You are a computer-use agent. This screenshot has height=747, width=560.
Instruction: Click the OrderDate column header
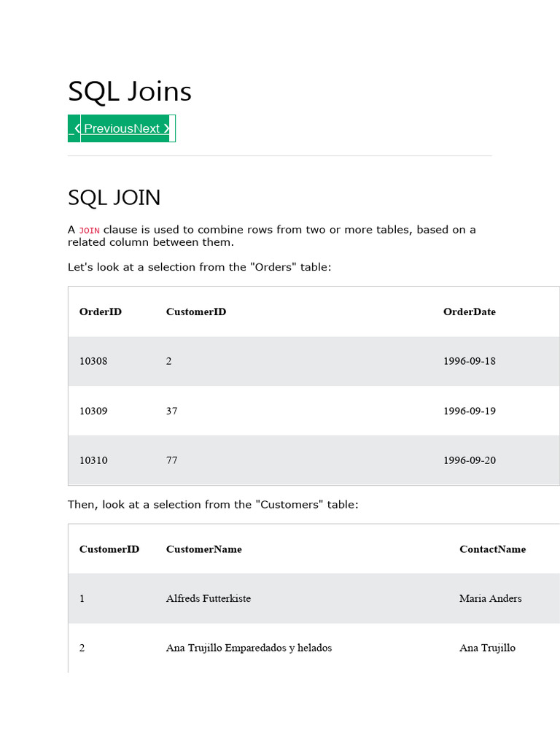469,311
